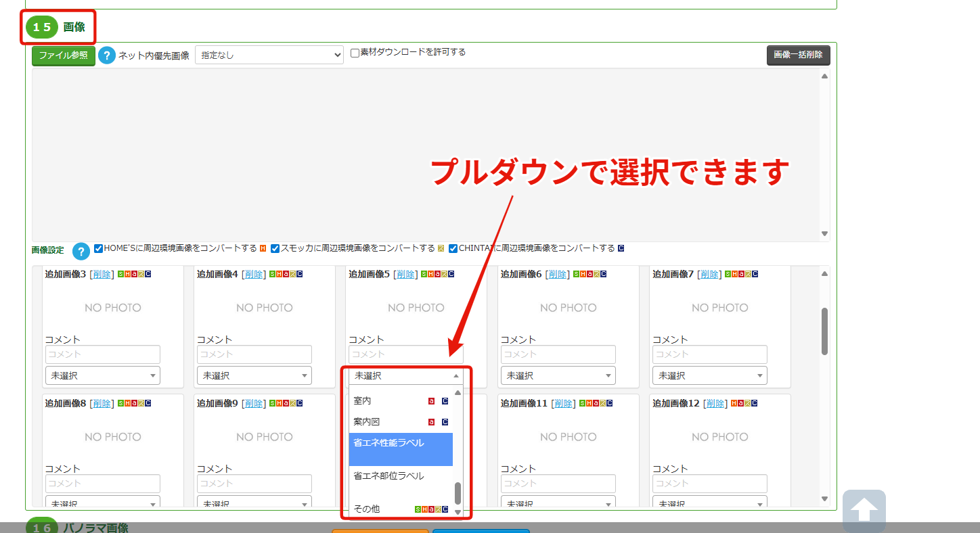The width and height of the screenshot is (980, 533).
Task: Open category dropdown for 追加画像7
Action: tap(710, 375)
